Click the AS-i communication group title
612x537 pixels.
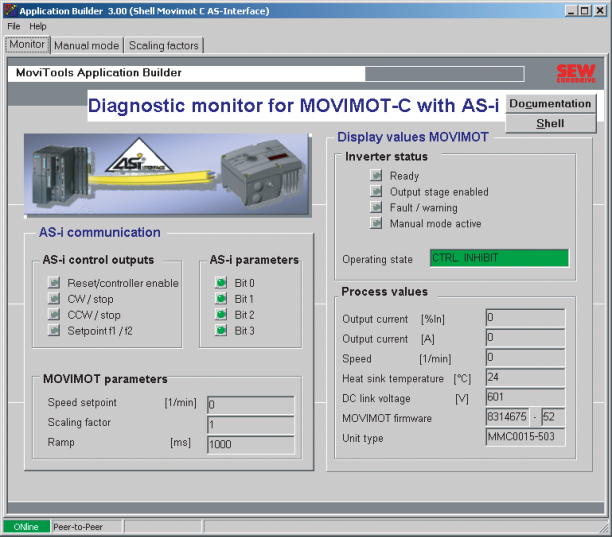(x=100, y=232)
